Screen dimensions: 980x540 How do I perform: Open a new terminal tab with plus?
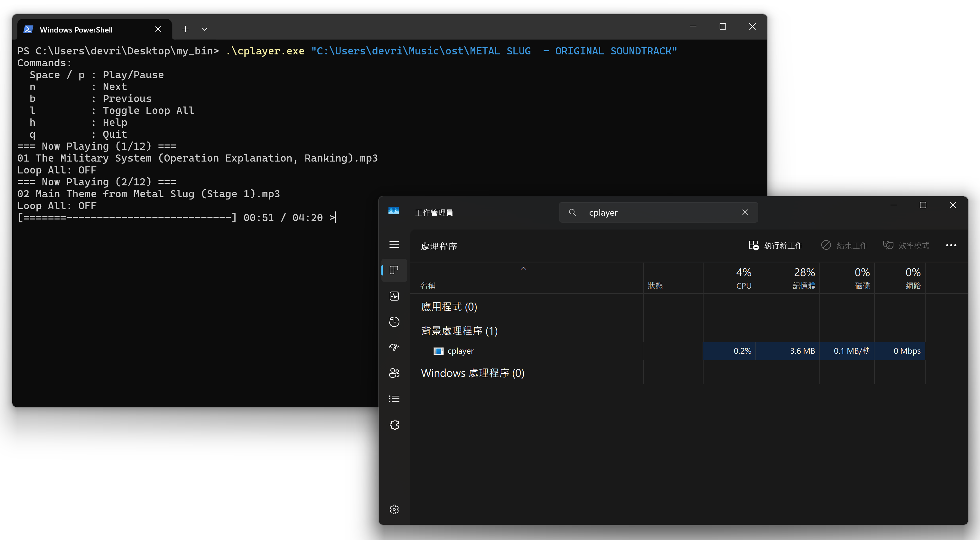(185, 29)
